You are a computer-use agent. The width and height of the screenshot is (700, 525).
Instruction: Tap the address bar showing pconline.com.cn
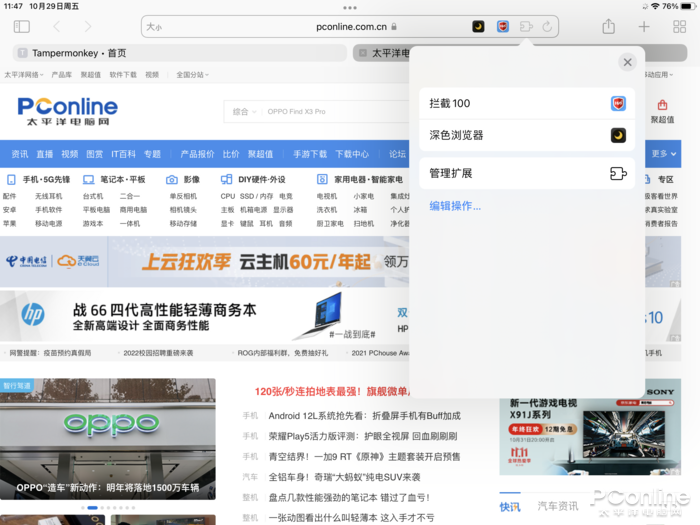tap(351, 27)
